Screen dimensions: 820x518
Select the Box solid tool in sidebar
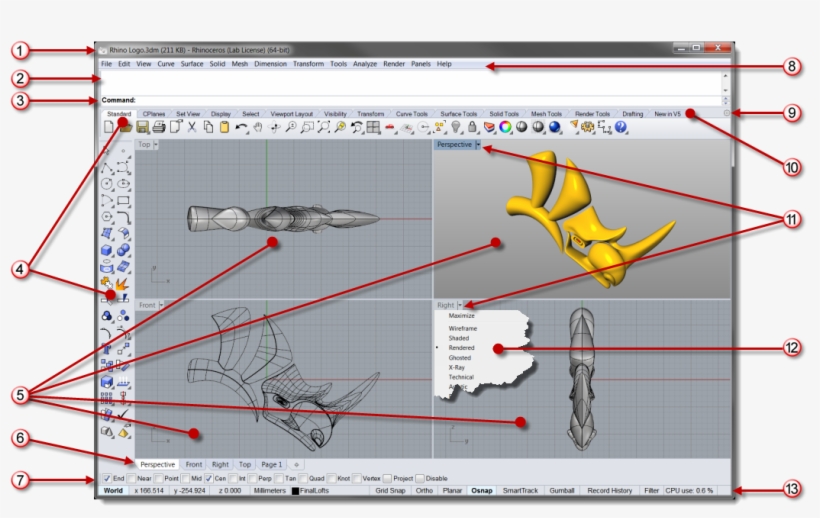click(x=107, y=250)
